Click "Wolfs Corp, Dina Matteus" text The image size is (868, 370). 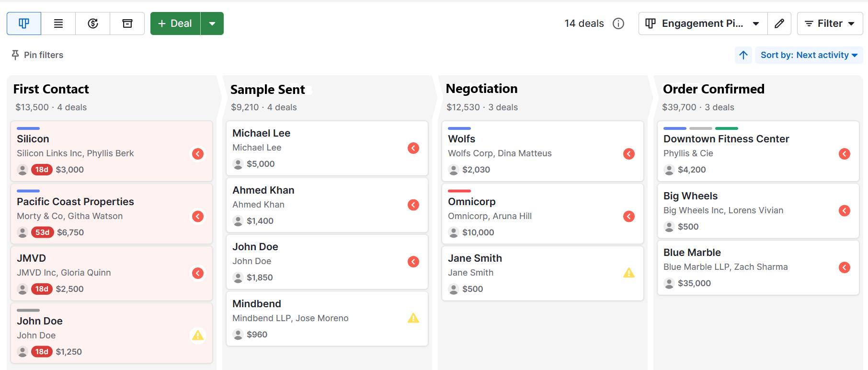500,153
